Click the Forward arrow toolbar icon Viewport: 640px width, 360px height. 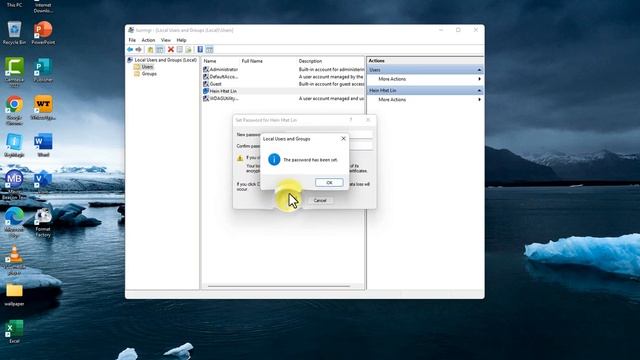pos(139,49)
